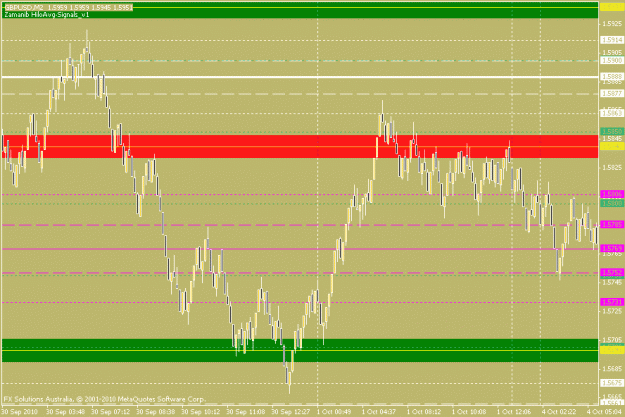Screen dimensions: 625x417
Task: Click the 1.5745 axis price value
Action: click(x=612, y=282)
